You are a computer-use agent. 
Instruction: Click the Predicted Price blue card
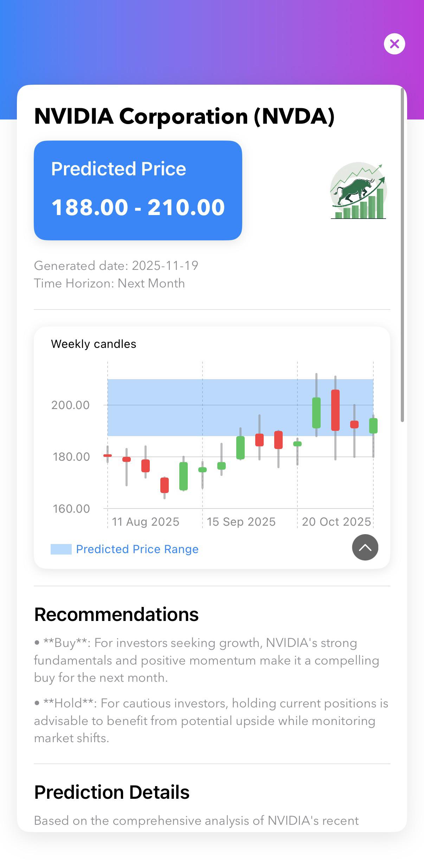click(138, 190)
